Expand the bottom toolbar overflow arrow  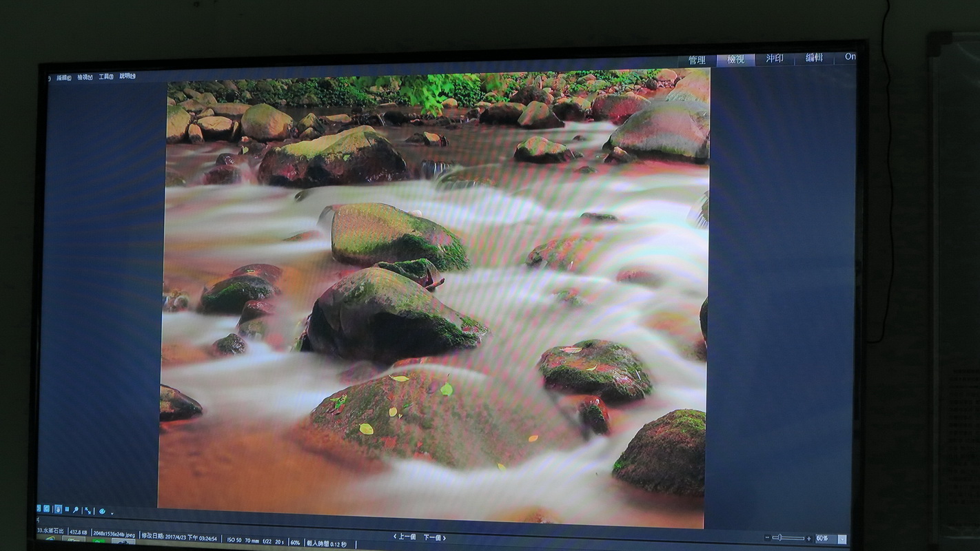112,513
